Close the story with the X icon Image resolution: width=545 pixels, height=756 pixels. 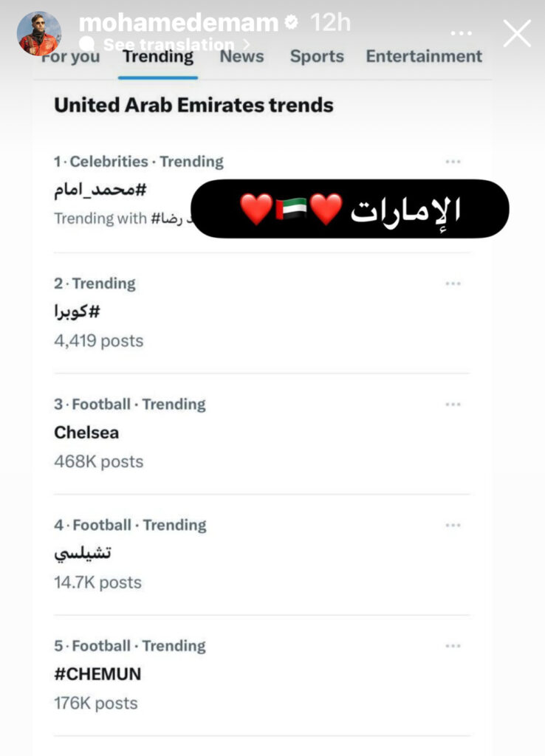pos(517,33)
